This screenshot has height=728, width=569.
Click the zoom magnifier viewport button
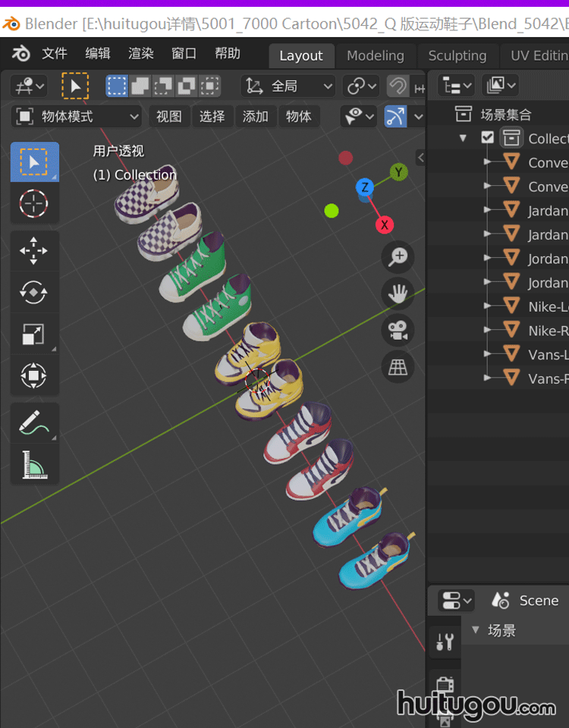pos(398,257)
